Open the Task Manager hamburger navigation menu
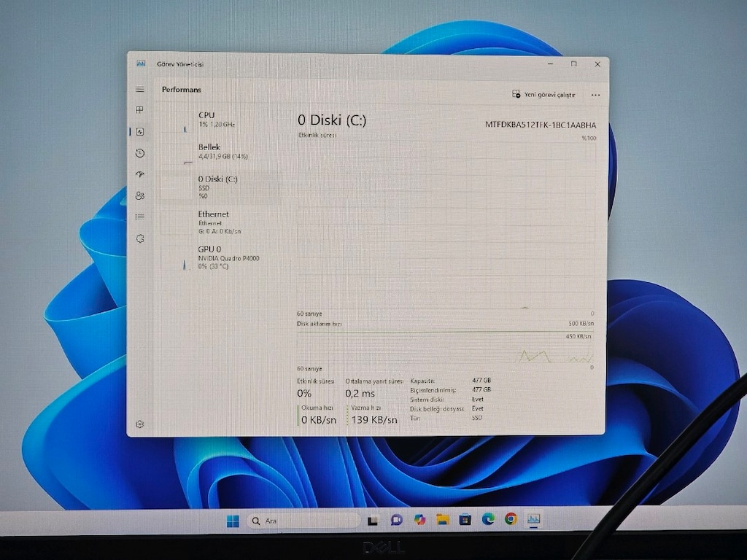The image size is (747, 560). [140, 90]
